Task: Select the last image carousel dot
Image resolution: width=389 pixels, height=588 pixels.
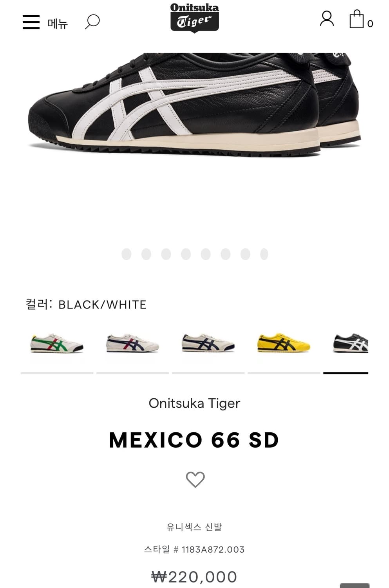Action: pos(264,254)
